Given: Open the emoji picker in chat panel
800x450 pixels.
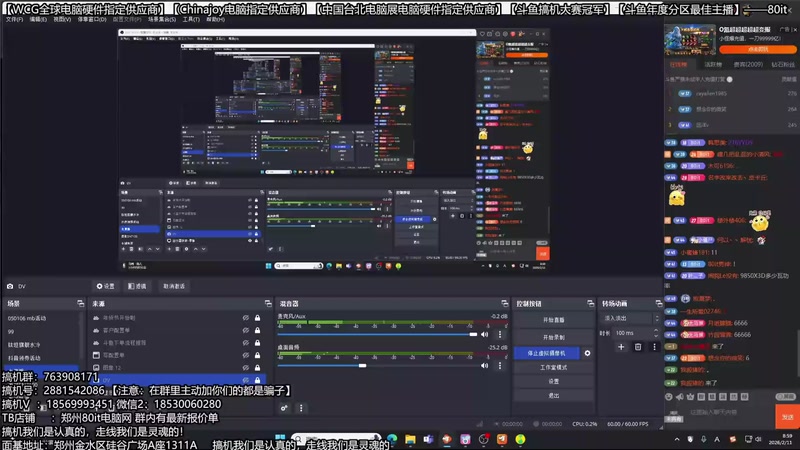Looking at the screenshot, I should click(x=669, y=396).
